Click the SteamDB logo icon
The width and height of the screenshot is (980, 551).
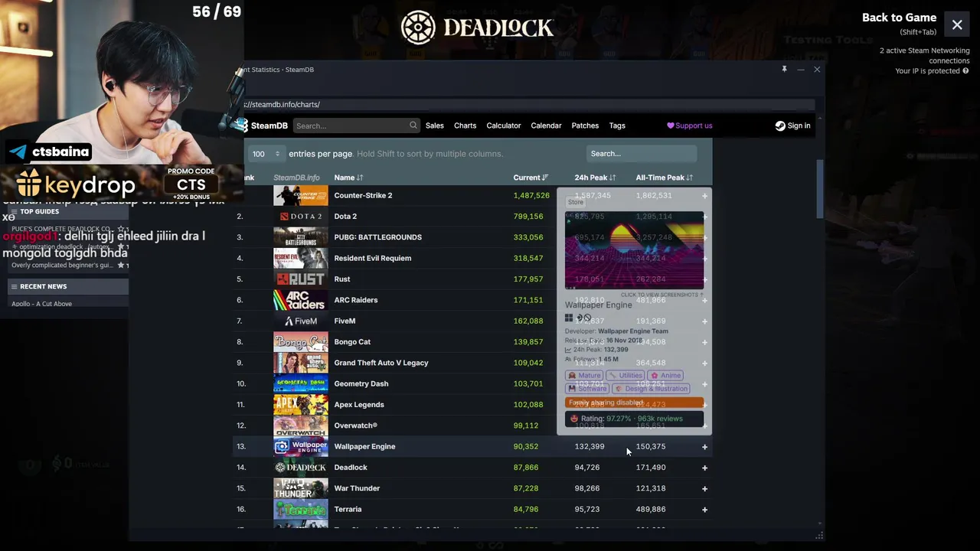[242, 126]
